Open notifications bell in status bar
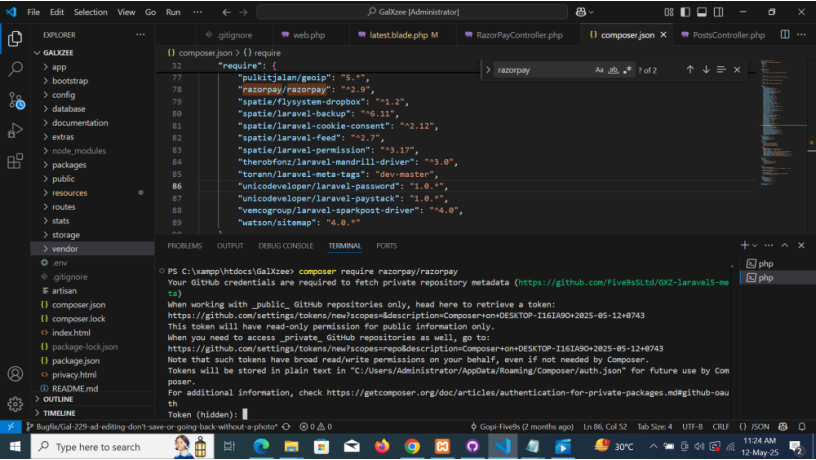Image resolution: width=816 pixels, height=460 pixels. (802, 426)
